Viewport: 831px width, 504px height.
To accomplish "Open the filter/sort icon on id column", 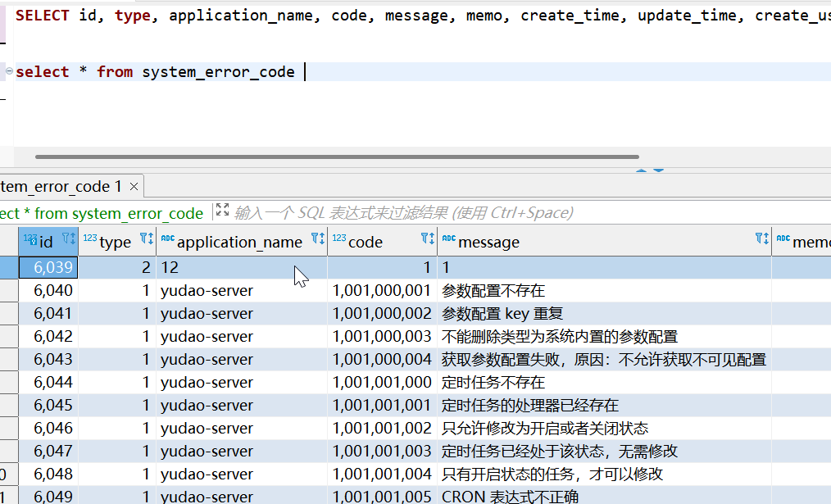I will coord(69,239).
